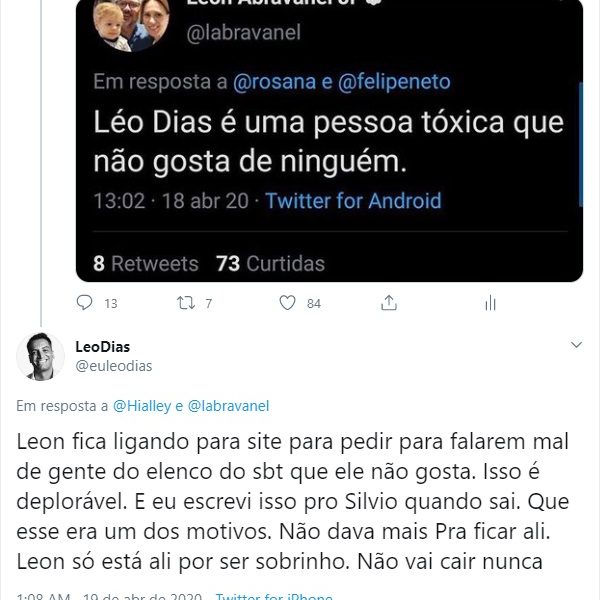603x600 pixels.
Task: Open the 73 Curtidas count
Action: [x=270, y=264]
